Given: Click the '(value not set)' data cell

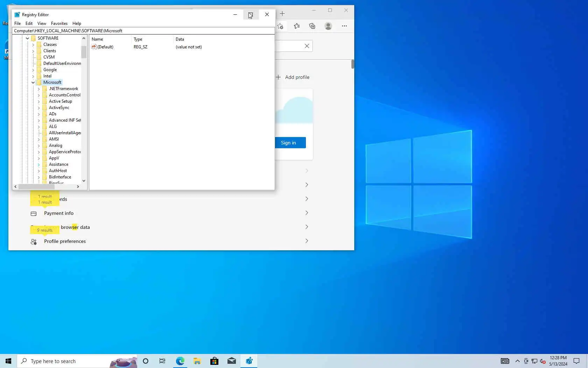Looking at the screenshot, I should (189, 47).
